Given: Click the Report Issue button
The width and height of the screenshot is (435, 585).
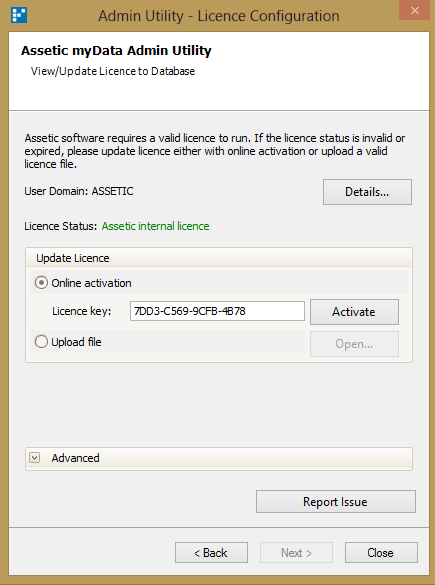Looking at the screenshot, I should coord(335,502).
